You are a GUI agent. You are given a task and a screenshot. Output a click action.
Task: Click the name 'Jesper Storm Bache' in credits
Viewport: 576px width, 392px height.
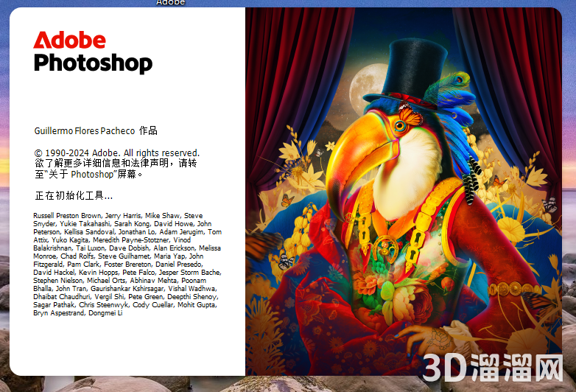pyautogui.click(x=189, y=272)
